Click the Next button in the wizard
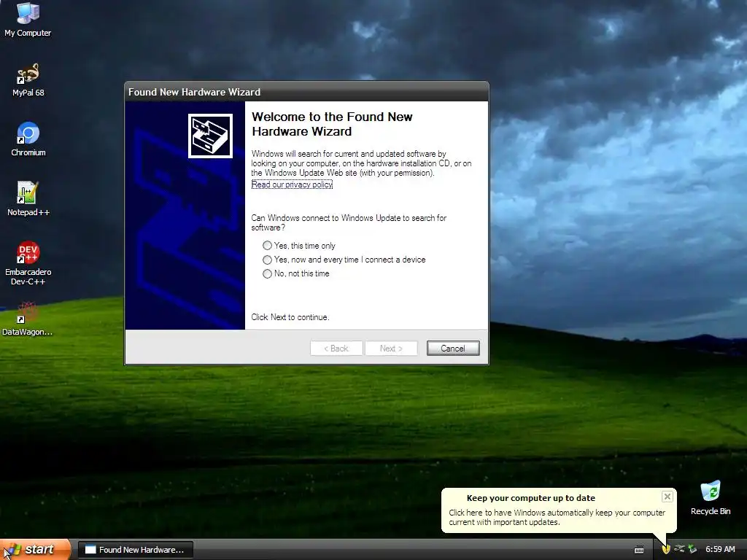Viewport: 747px width, 560px height. click(x=391, y=348)
